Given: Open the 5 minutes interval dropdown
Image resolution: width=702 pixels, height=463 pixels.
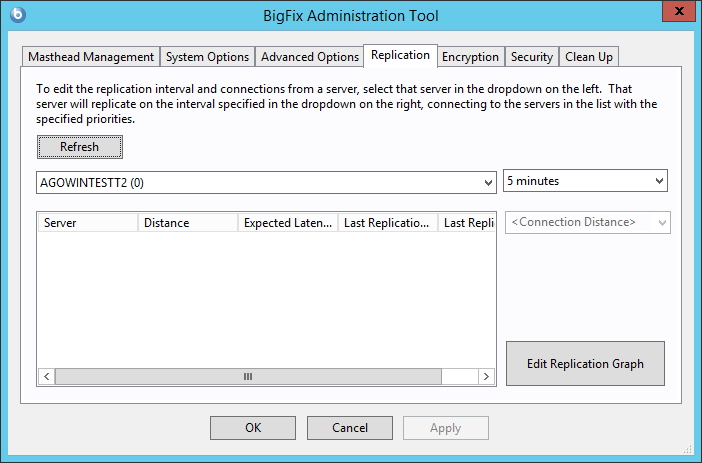Looking at the screenshot, I should tap(585, 181).
